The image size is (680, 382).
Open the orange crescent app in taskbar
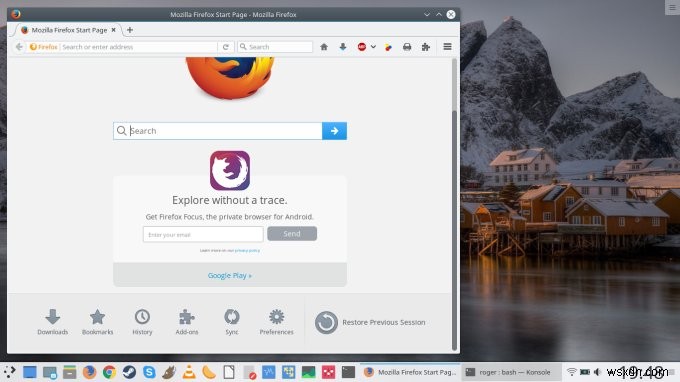pos(209,372)
